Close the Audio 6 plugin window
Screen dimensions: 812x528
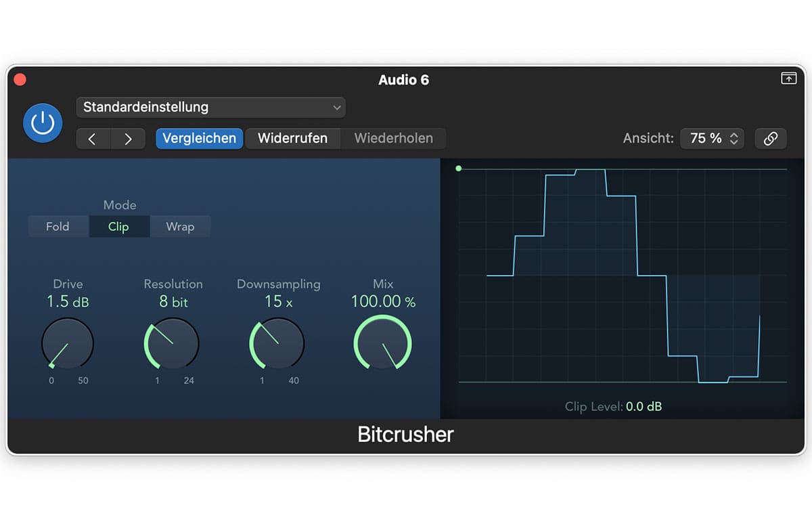pyautogui.click(x=20, y=79)
